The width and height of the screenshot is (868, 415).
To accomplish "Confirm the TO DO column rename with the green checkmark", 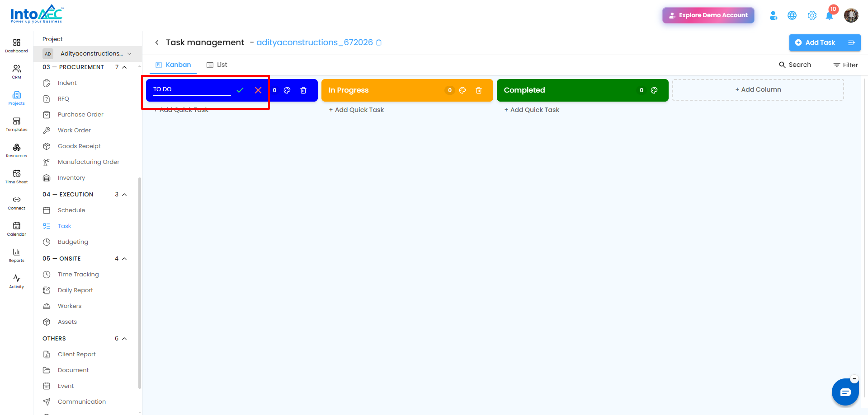I will click(240, 90).
